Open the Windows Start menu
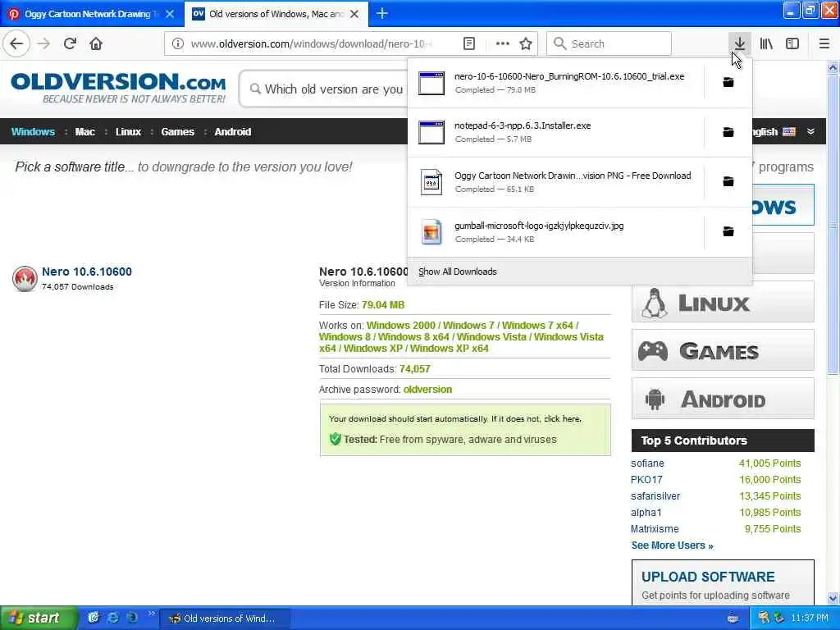 (39, 618)
